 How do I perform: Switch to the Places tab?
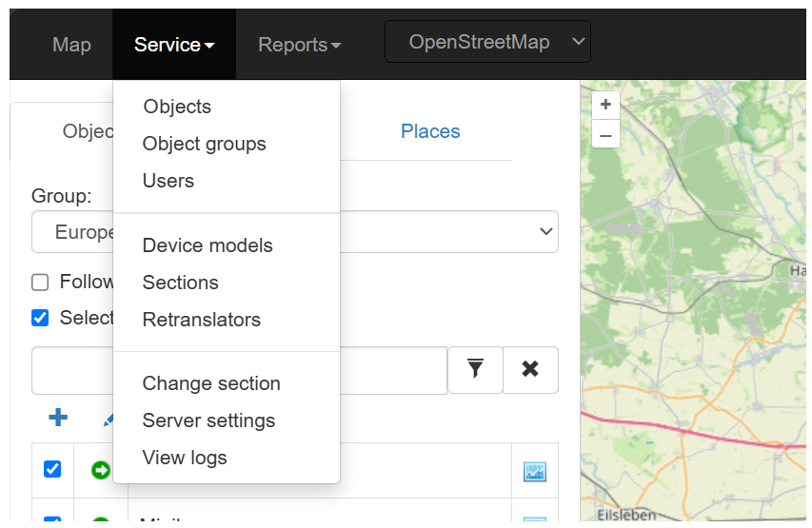(430, 131)
